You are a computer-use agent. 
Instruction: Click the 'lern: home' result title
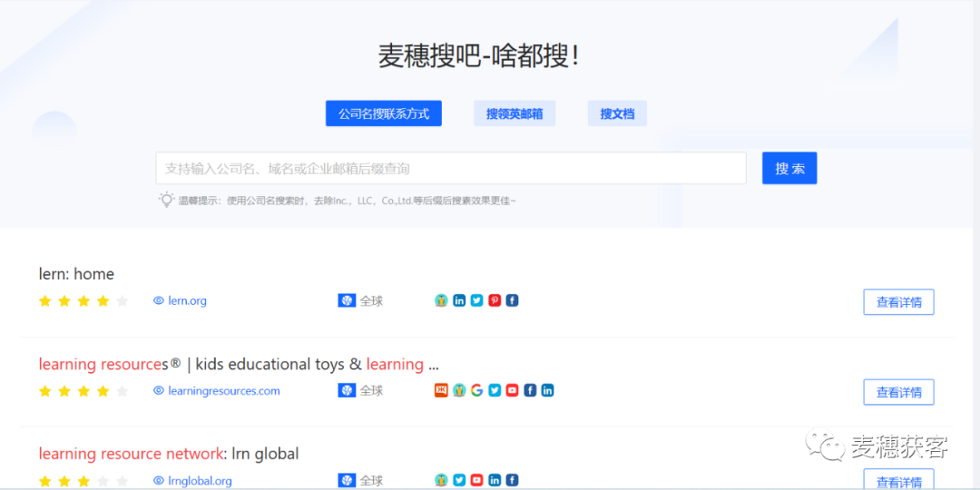click(76, 274)
